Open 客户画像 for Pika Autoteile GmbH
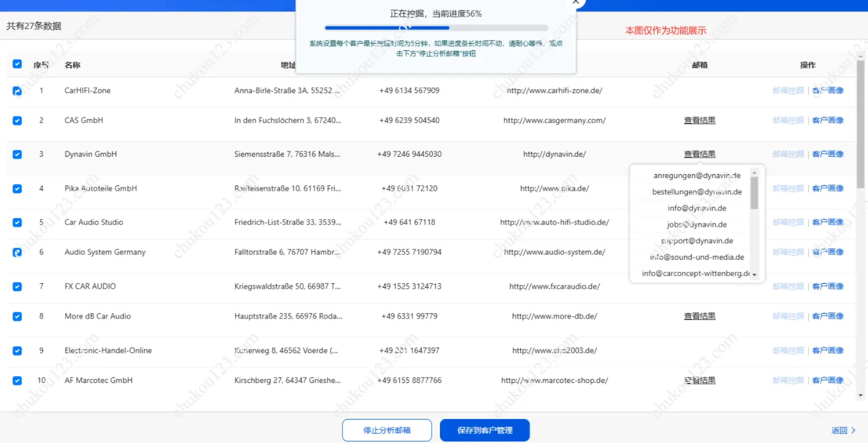This screenshot has height=443, width=868. [x=828, y=189]
